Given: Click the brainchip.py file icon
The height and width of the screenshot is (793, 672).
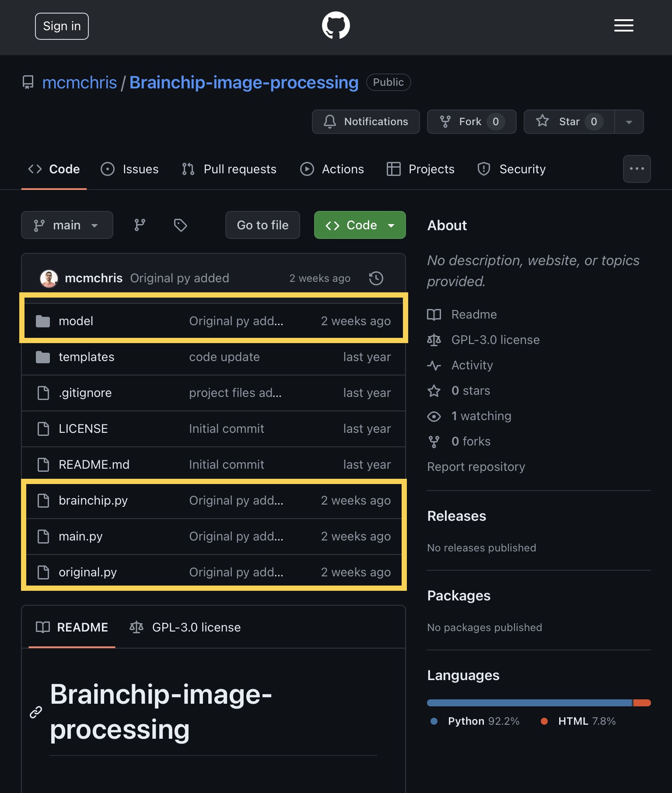Looking at the screenshot, I should (x=43, y=501).
